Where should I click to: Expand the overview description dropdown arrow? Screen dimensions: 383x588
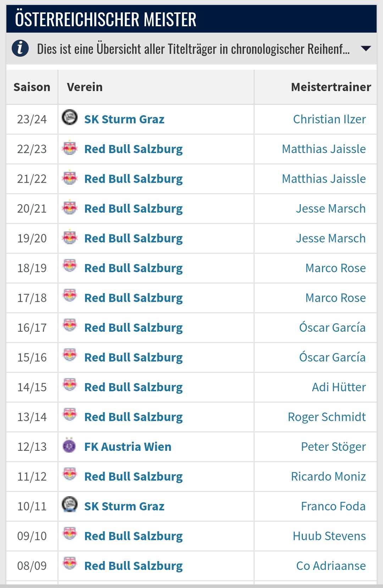point(366,49)
